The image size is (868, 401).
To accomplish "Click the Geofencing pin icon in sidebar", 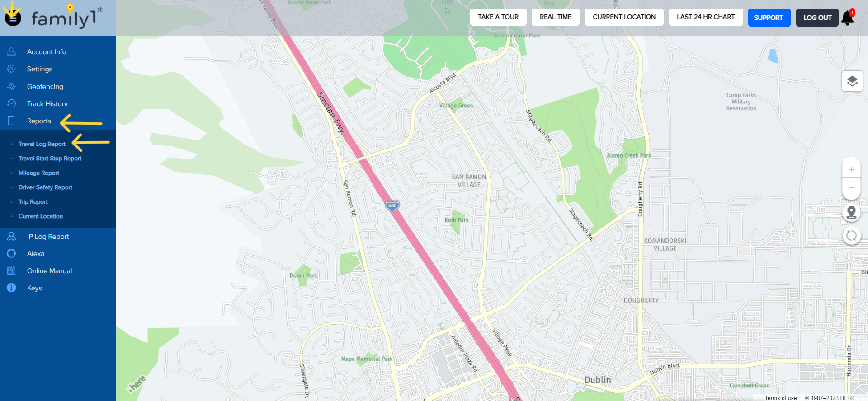I will point(12,86).
